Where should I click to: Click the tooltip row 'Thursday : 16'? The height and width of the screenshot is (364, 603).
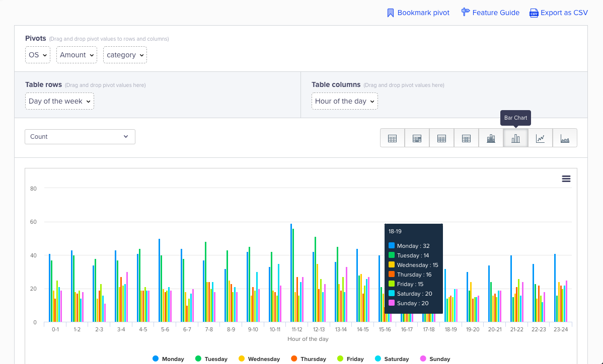point(410,275)
